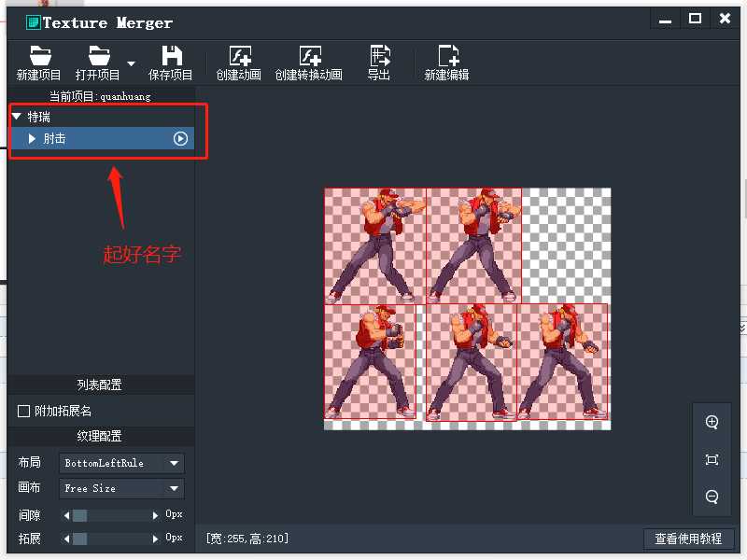Viewport: 747px width, 560px height.
Task: Click the canvas size status text 宽:255, 高:210
Action: pos(247,539)
